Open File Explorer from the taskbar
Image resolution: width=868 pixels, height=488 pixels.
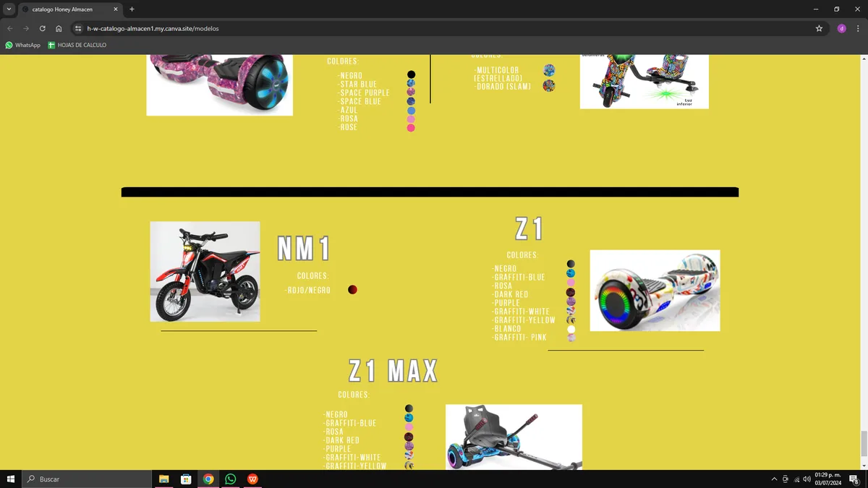tap(164, 479)
